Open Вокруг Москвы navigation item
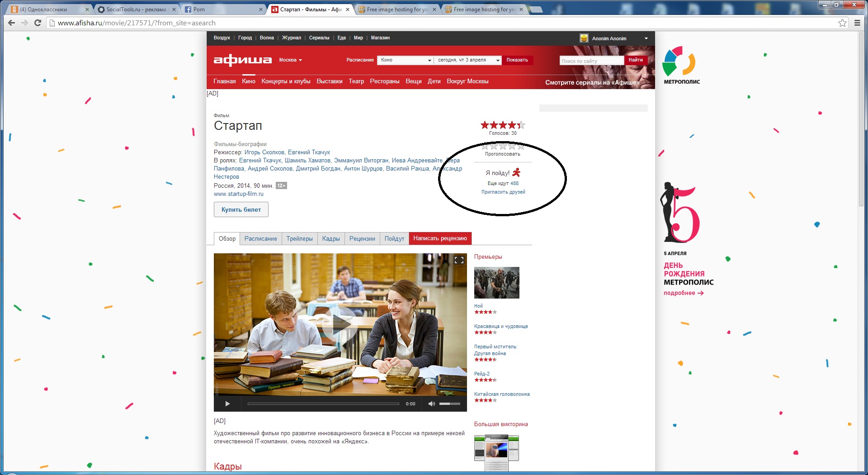Screen dimensions: 868x475 tap(467, 81)
